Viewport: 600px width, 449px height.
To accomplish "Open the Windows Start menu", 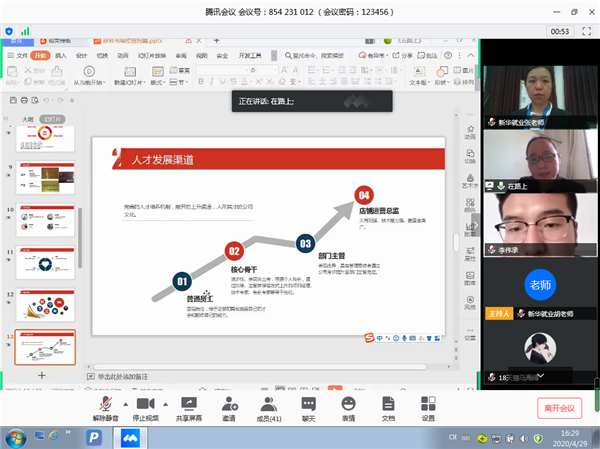I will [x=14, y=437].
